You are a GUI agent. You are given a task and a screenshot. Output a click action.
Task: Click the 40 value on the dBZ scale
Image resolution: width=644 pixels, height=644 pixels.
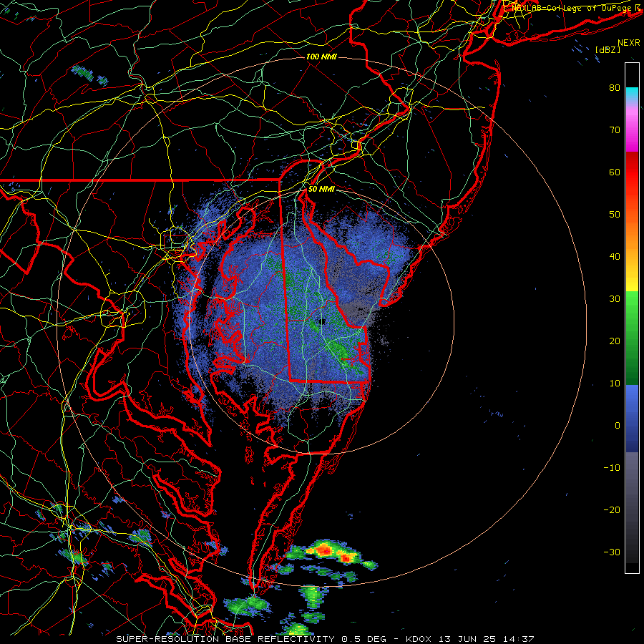tap(615, 257)
